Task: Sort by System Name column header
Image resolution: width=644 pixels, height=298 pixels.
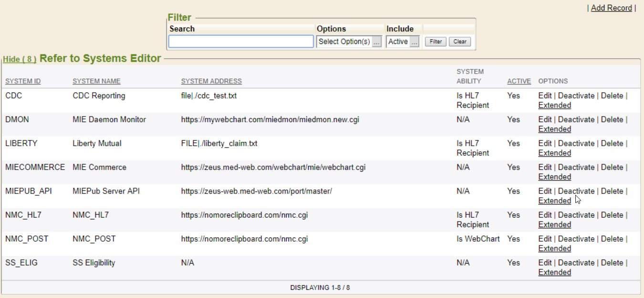Action: click(96, 81)
